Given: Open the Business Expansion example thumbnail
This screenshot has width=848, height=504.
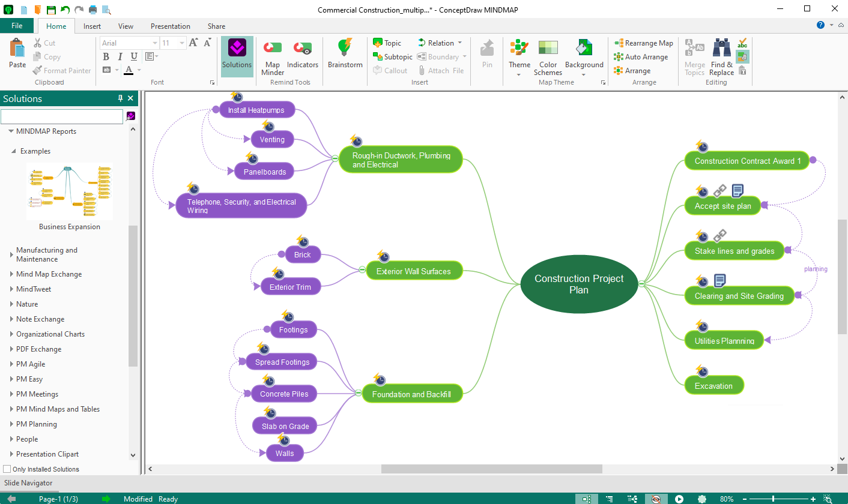Looking at the screenshot, I should click(70, 191).
